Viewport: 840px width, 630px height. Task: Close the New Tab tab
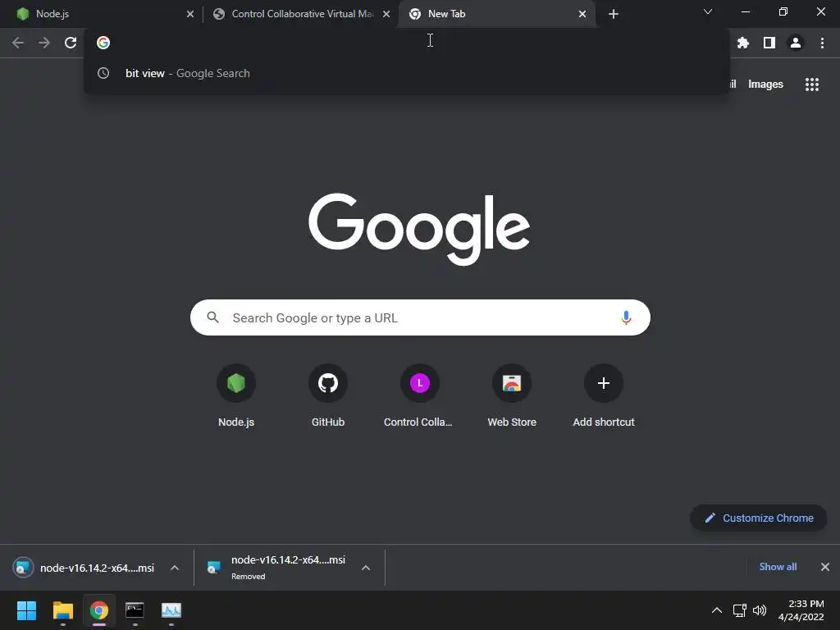(x=582, y=14)
